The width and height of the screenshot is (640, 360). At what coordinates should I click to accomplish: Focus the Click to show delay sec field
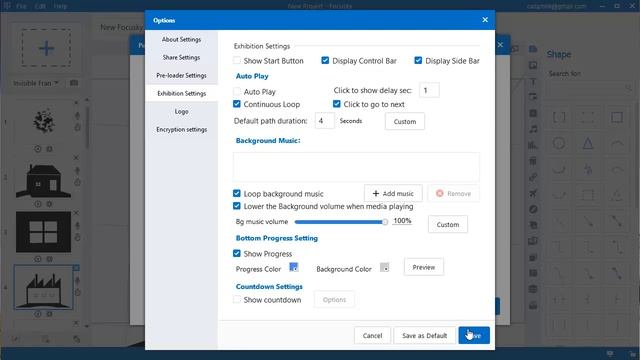pyautogui.click(x=429, y=90)
